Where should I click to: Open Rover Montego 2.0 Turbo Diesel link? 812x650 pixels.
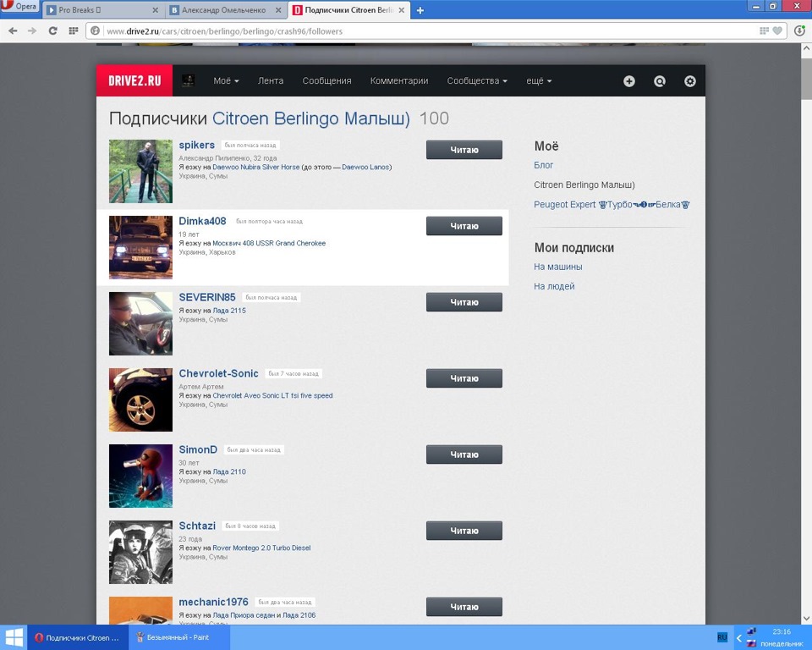(x=261, y=548)
